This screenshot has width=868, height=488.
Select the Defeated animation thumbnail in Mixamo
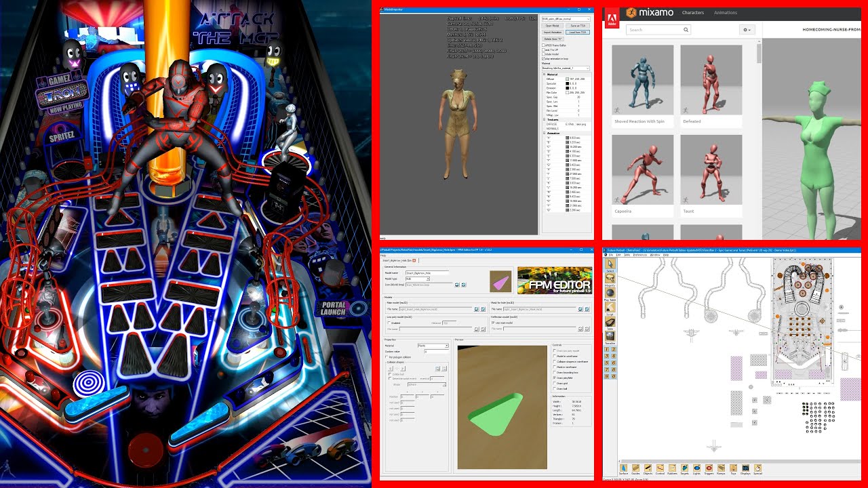(711, 80)
